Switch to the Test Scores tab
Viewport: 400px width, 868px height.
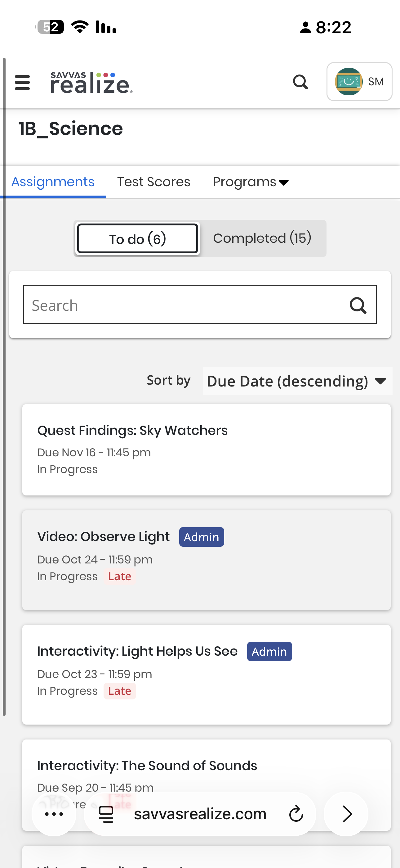point(153,182)
